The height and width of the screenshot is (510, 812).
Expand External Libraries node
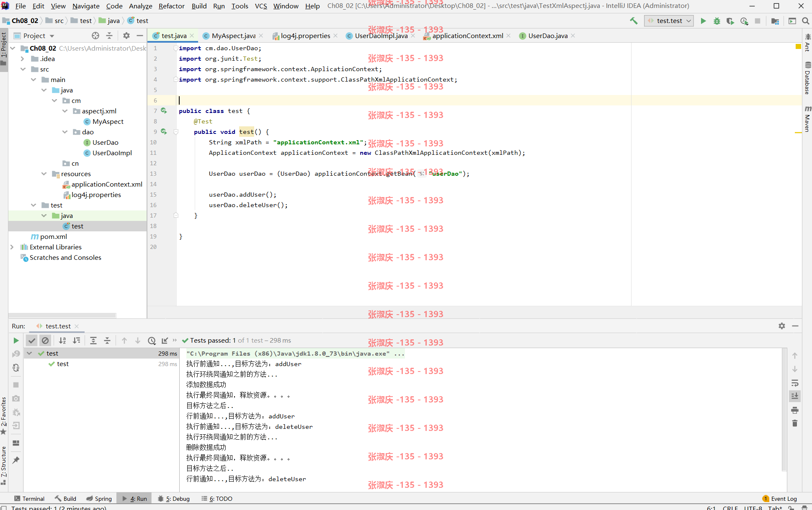click(12, 247)
